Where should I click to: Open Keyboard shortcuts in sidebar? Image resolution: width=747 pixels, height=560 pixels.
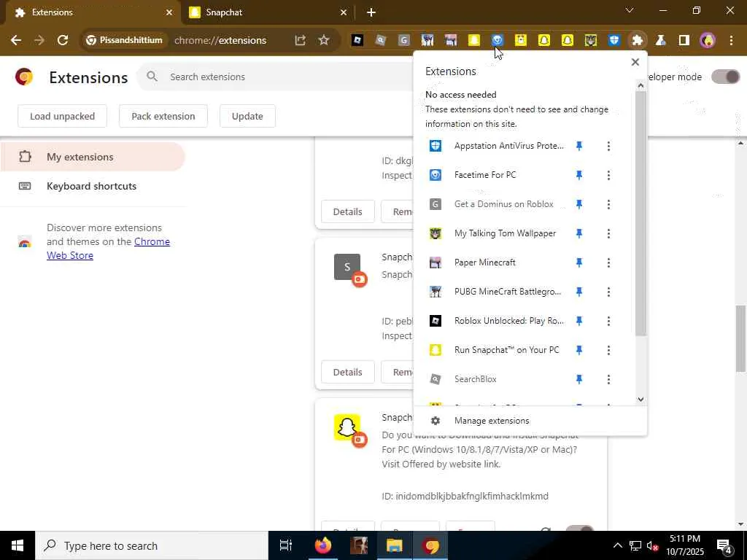[x=93, y=186]
